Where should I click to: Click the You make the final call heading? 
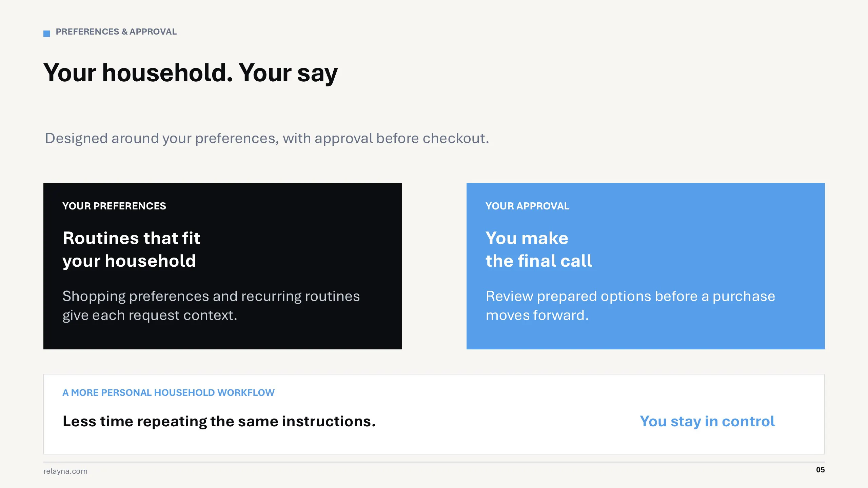(x=539, y=249)
